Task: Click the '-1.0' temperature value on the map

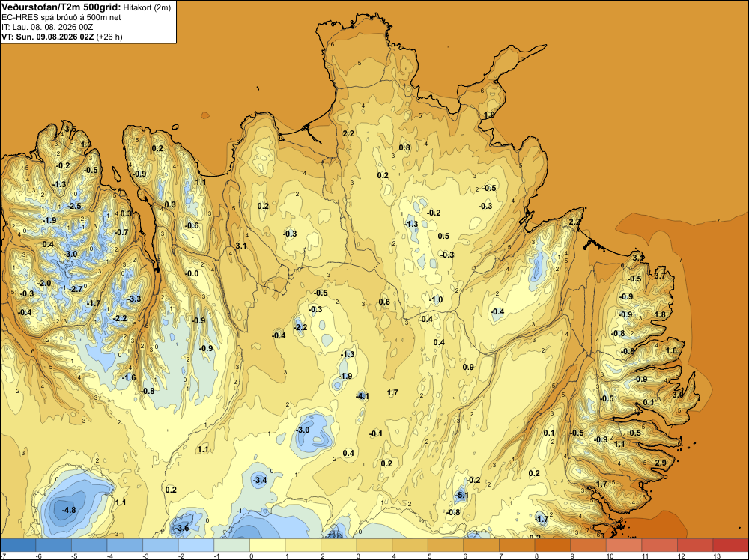Action: click(436, 299)
